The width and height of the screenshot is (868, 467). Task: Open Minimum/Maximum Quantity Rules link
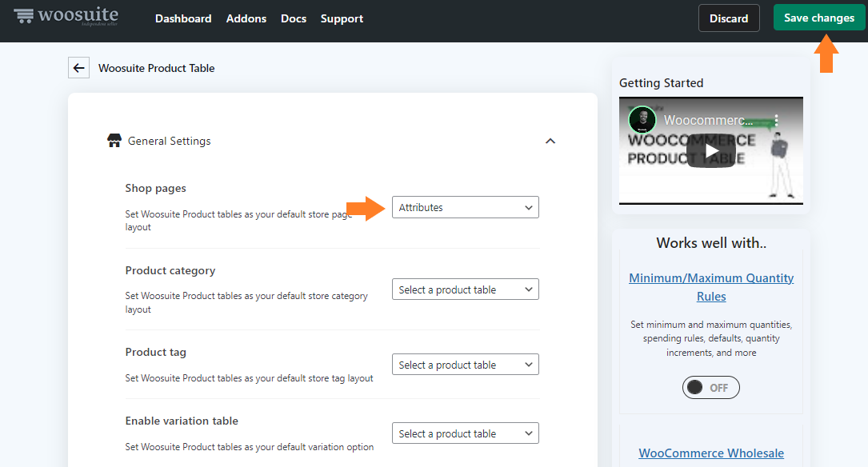[x=710, y=287]
